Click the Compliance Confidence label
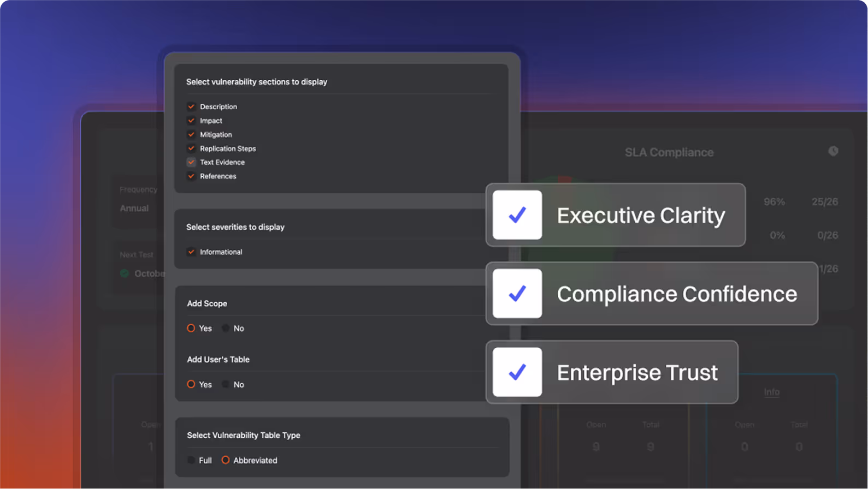Image resolution: width=868 pixels, height=489 pixels. pyautogui.click(x=677, y=294)
